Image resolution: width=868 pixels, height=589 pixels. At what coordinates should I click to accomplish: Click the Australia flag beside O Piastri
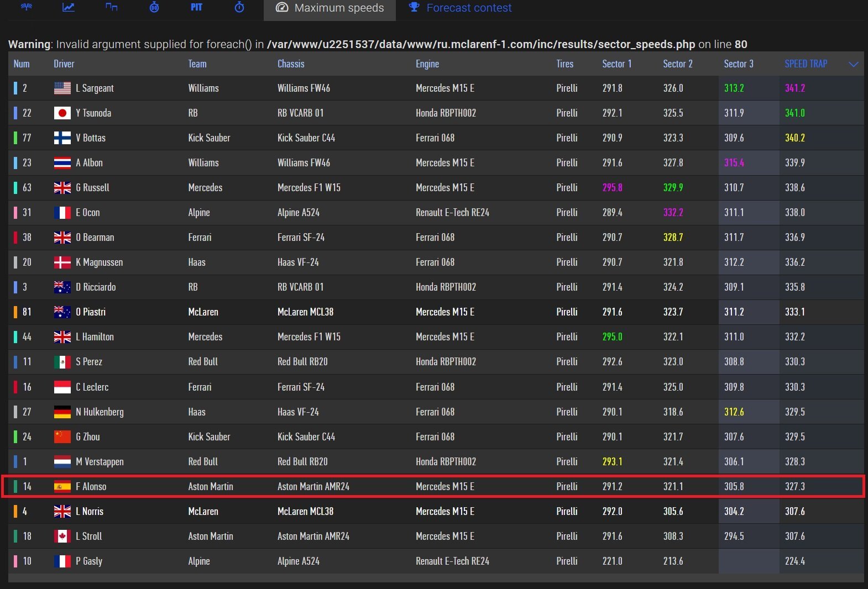click(x=62, y=312)
